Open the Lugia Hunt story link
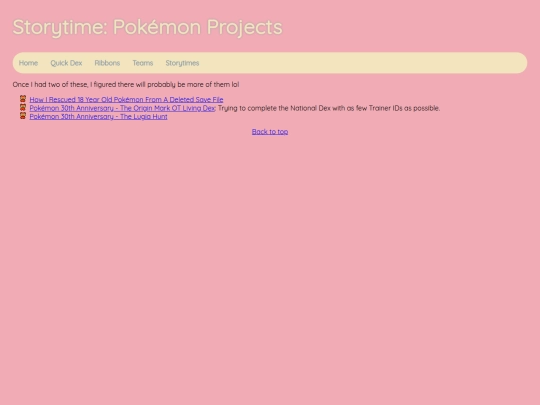Screen dimensions: 540x405 [x=98, y=116]
